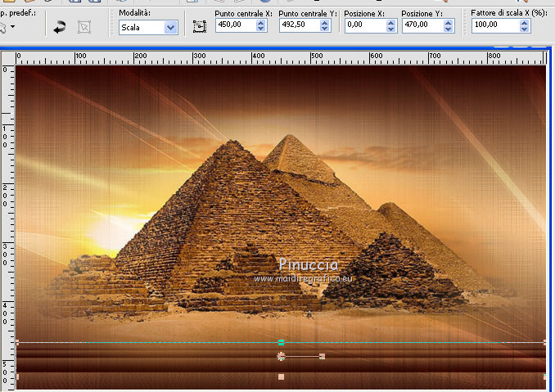Screen dimensions: 555x392
Task: Click the Punto centrale Y value field
Action: [x=300, y=25]
